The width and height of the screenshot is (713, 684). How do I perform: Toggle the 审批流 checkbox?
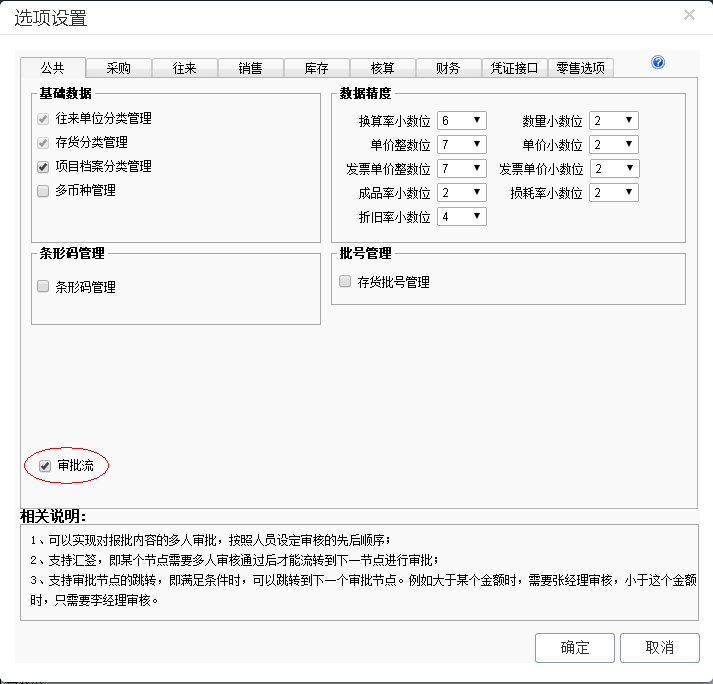(44, 466)
